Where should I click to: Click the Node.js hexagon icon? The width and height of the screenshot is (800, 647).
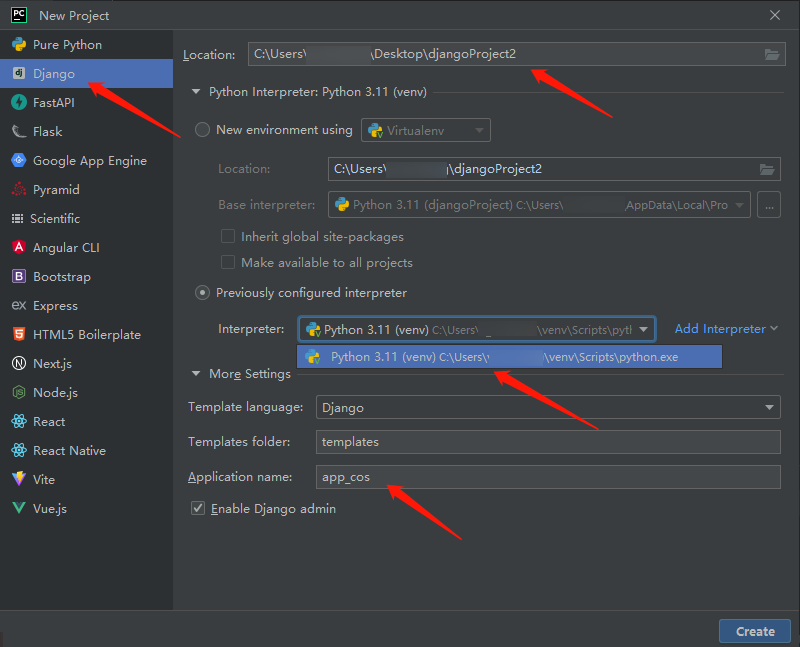click(x=19, y=392)
